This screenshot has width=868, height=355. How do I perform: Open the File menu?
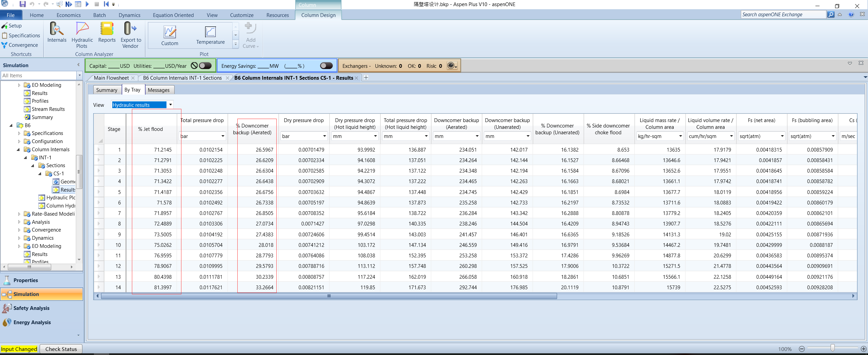pyautogui.click(x=11, y=15)
